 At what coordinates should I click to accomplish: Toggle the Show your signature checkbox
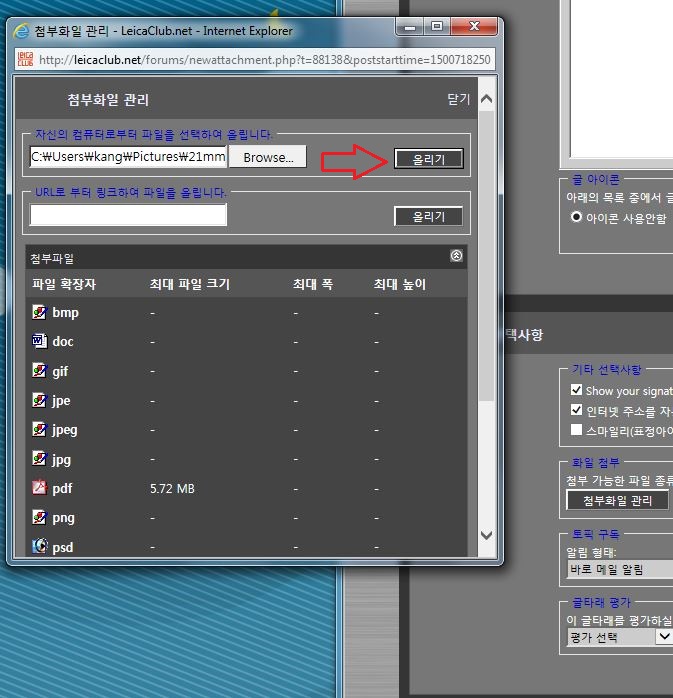click(x=576, y=390)
